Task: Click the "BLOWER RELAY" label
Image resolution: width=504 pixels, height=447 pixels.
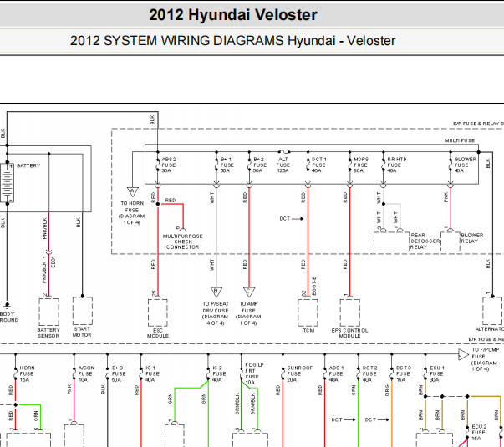Action: tap(472, 238)
